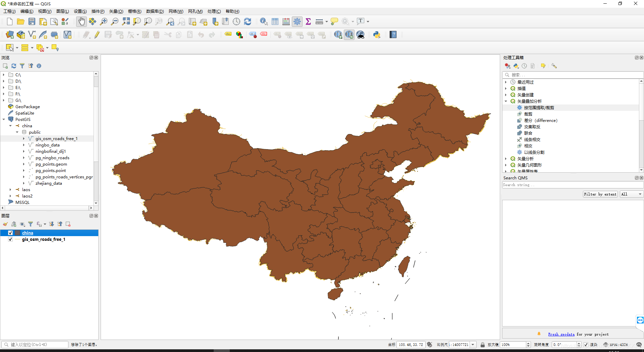Open the attribute table icon
644x352 pixels.
click(275, 21)
